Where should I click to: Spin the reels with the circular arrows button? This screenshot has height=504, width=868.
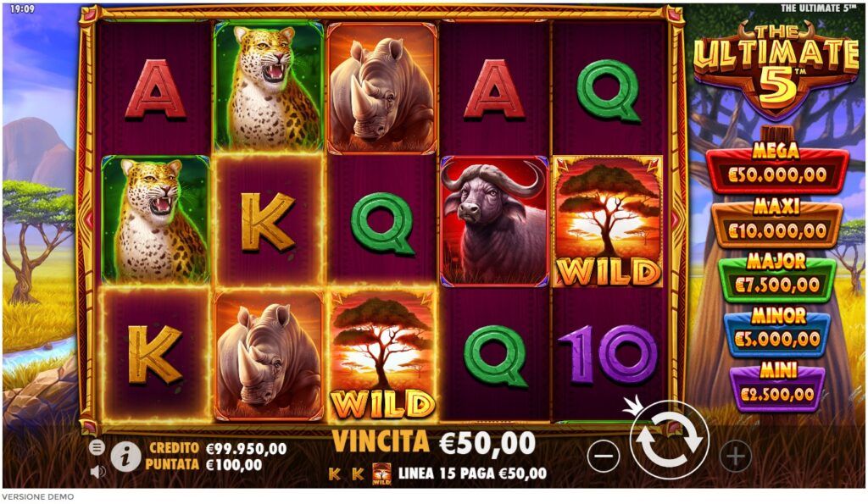[x=669, y=440]
